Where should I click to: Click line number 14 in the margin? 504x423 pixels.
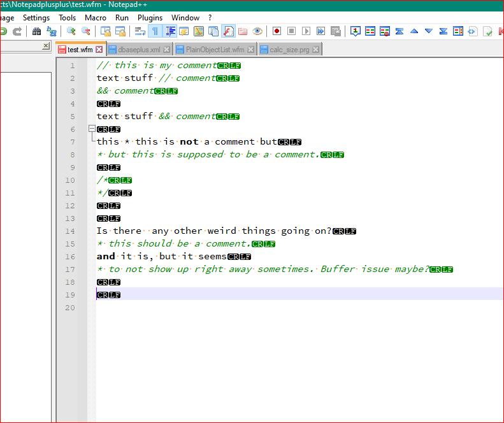[70, 231]
